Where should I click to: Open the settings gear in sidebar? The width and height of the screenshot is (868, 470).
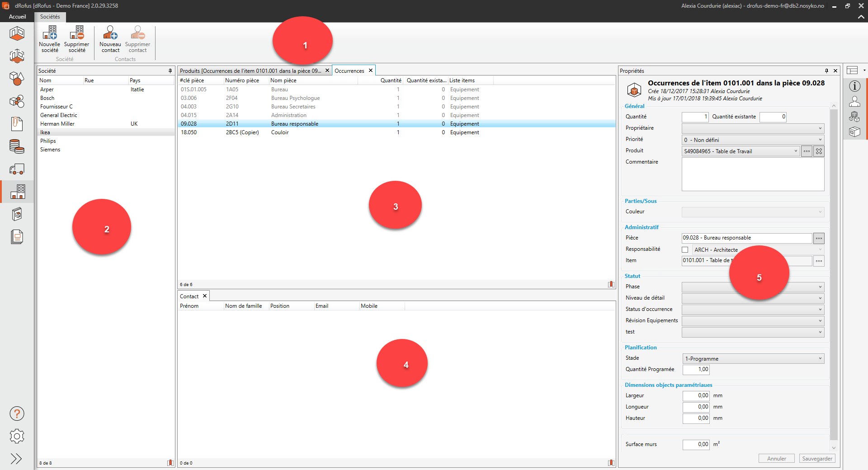tap(17, 436)
